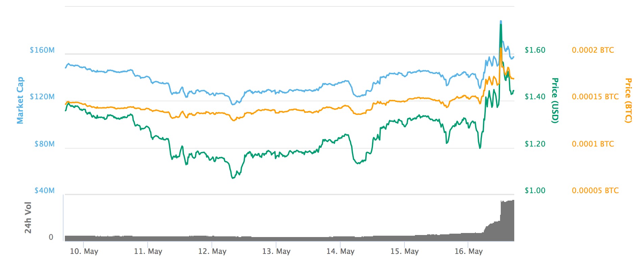644x260 pixels.
Task: Click the 14. May date label
Action: [x=340, y=251]
